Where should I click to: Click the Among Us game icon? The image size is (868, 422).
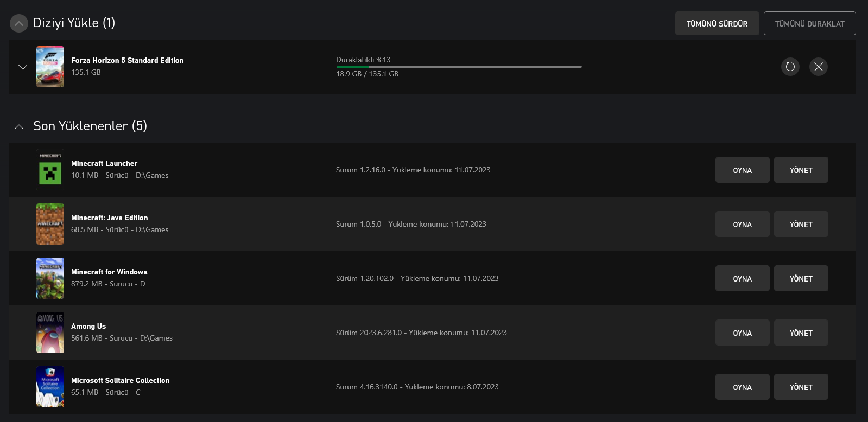pyautogui.click(x=50, y=333)
